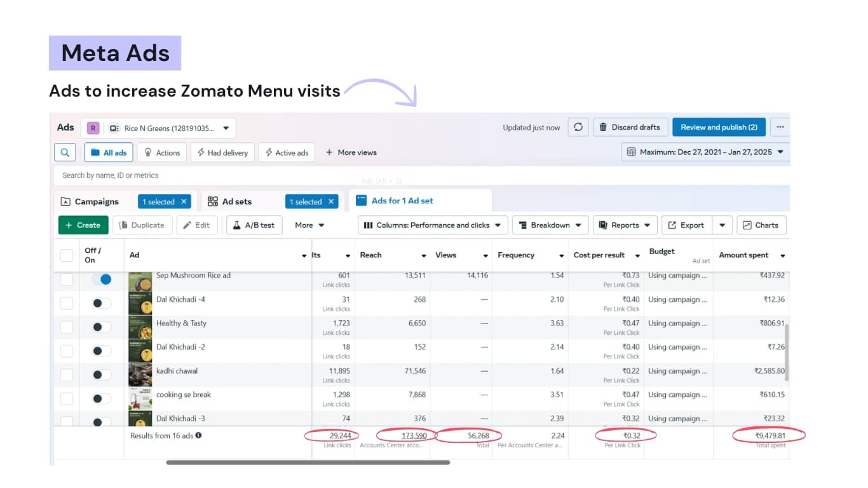868x488 pixels.
Task: Click the Sep Mushroom Rice ad name
Action: (194, 276)
